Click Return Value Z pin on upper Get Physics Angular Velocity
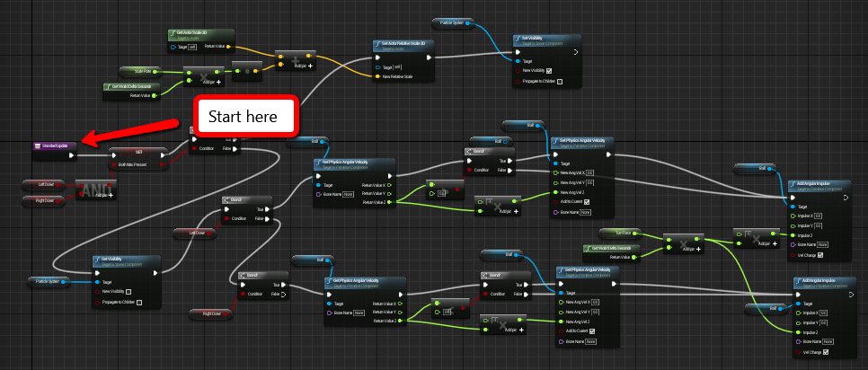 tap(390, 202)
